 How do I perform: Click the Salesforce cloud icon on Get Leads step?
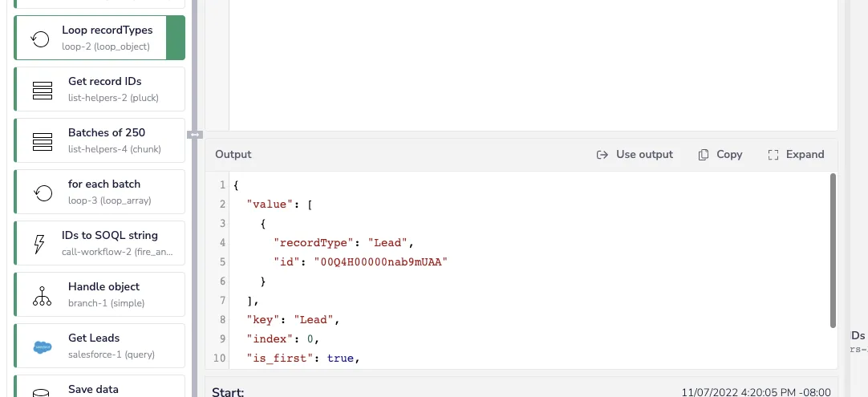[x=43, y=347]
